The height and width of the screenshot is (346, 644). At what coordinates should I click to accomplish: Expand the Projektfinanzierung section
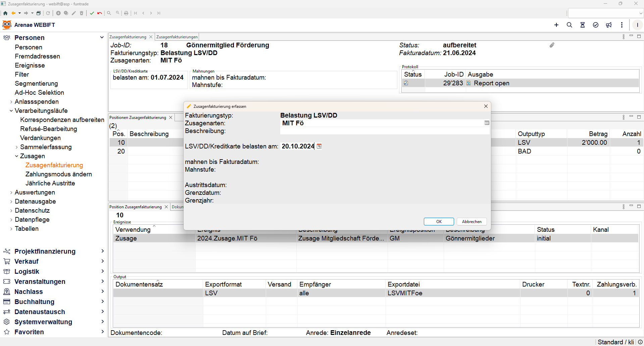click(x=102, y=251)
